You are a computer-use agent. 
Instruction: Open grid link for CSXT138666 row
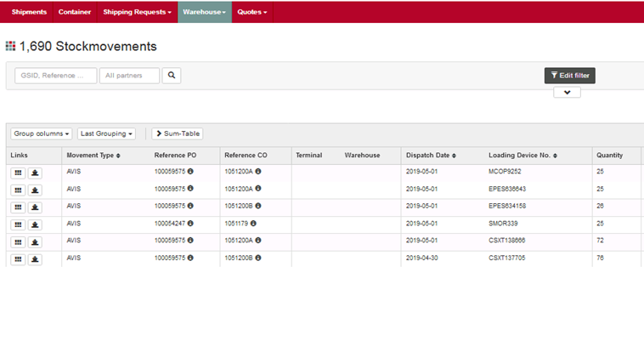(x=18, y=242)
